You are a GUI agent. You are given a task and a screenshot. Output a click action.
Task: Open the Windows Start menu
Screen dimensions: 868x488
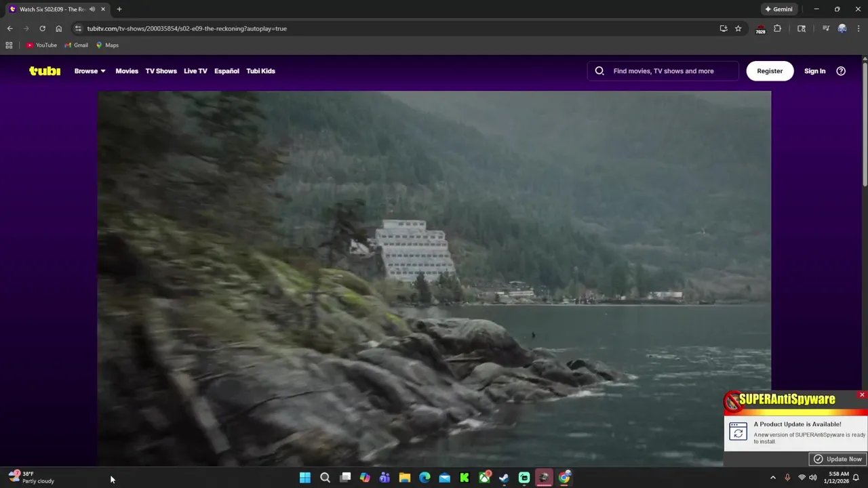click(305, 478)
